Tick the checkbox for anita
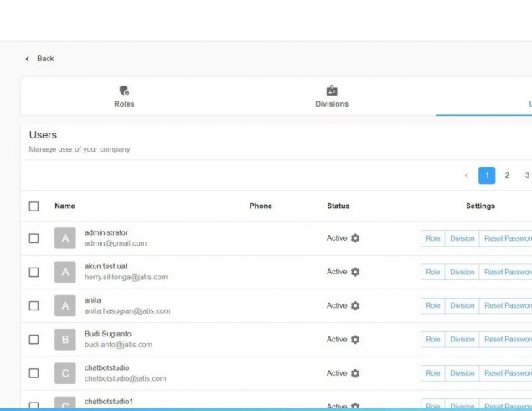 (34, 305)
